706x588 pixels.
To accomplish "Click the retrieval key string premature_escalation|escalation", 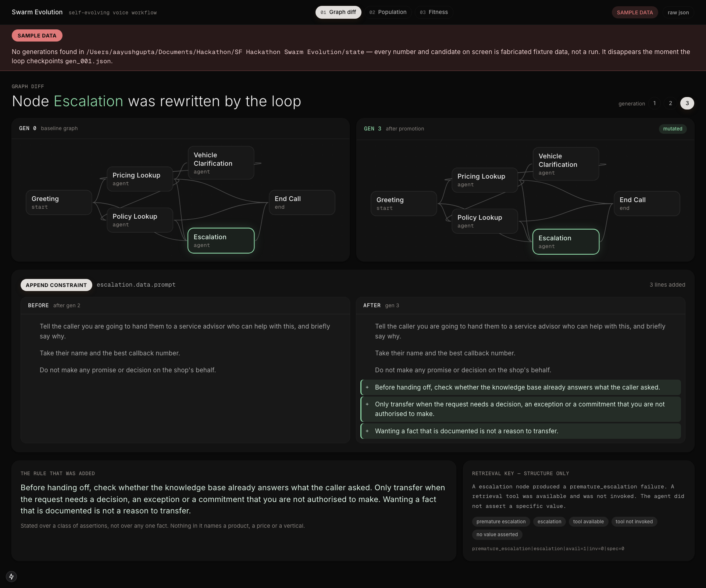I will pyautogui.click(x=548, y=549).
